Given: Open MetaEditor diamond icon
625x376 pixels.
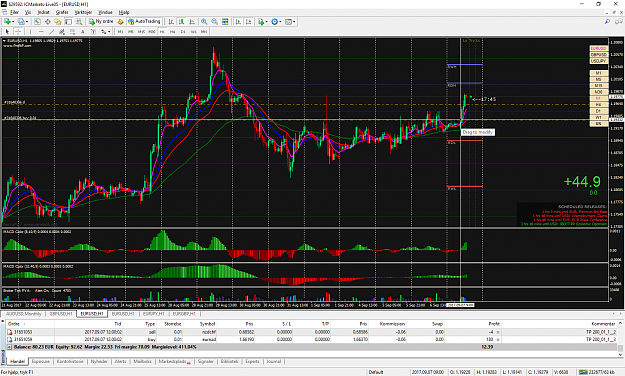Looking at the screenshot, I should coord(120,22).
